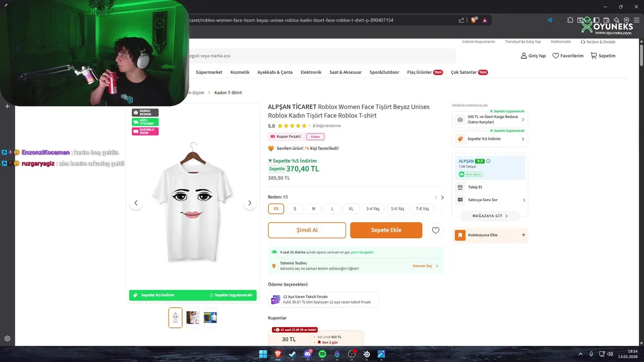The height and width of the screenshot is (362, 644).
Task: Open the Elektronik category menu
Action: point(311,72)
